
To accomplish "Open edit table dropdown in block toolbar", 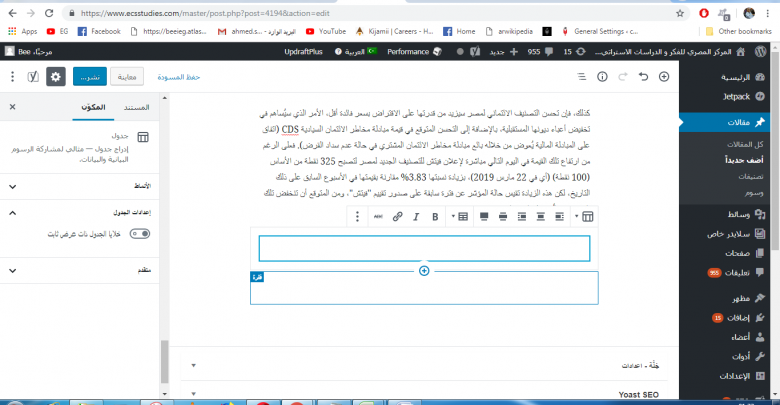I will click(462, 215).
